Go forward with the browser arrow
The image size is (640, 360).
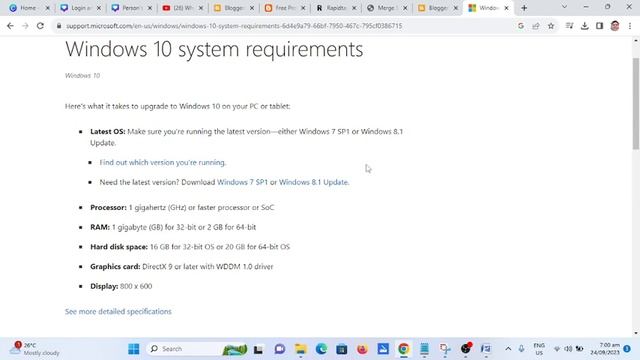(25, 26)
